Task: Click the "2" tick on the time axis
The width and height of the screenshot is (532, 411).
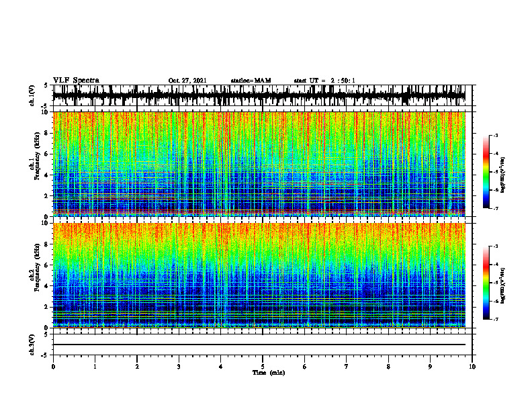Action: [x=137, y=367]
